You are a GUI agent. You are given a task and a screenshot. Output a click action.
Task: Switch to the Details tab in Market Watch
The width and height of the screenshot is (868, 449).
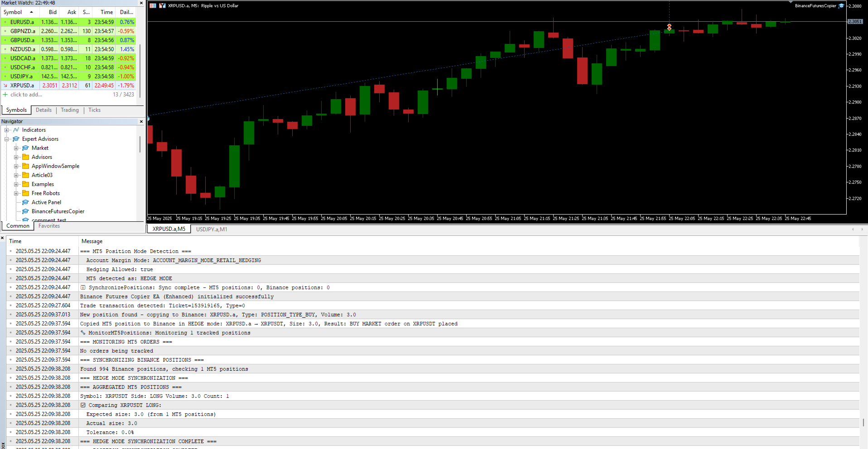[43, 110]
